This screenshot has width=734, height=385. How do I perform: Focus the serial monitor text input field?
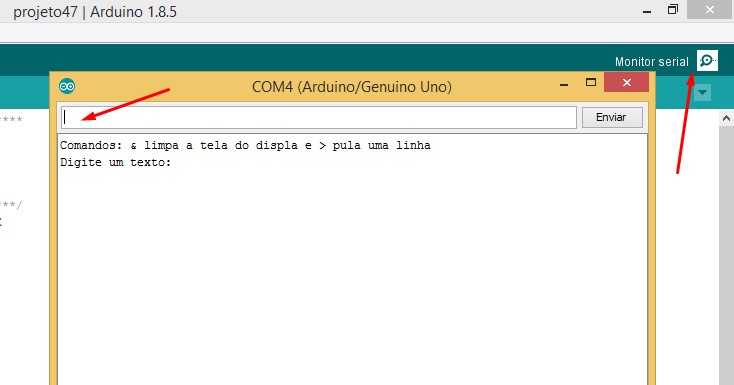(319, 117)
